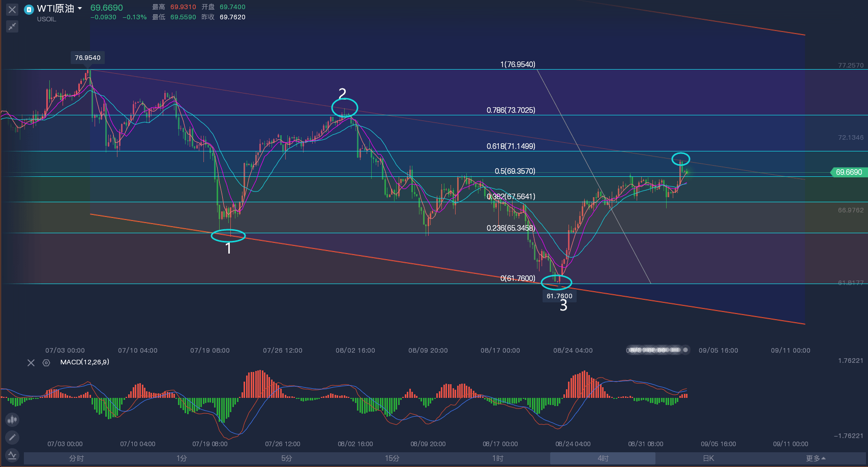Click the 66.9762 price axis label
868x467 pixels.
pyautogui.click(x=851, y=210)
